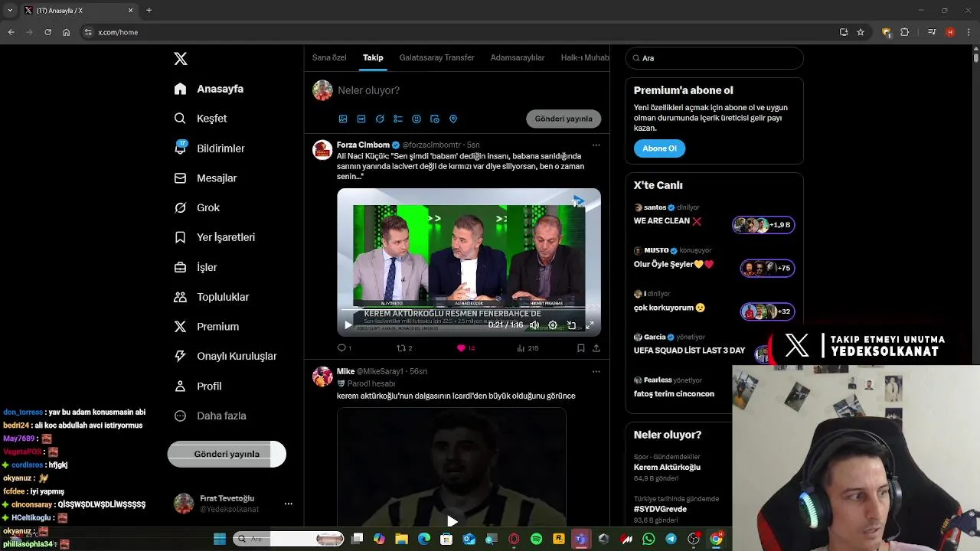
Task: Open the Anasayfa home page
Action: [x=209, y=89]
